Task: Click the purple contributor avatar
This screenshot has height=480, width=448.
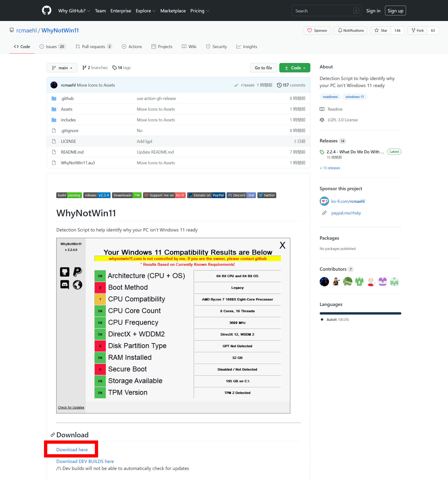Action: [x=383, y=281]
